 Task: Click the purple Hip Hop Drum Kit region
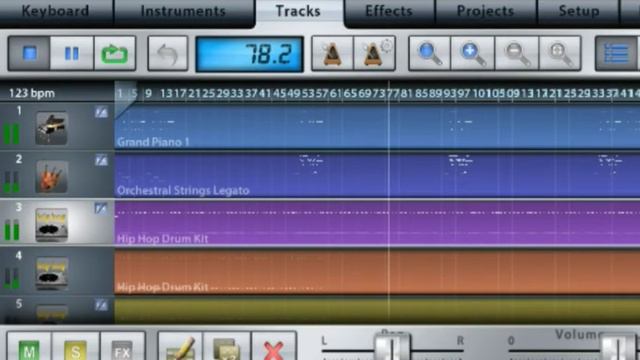point(377,223)
